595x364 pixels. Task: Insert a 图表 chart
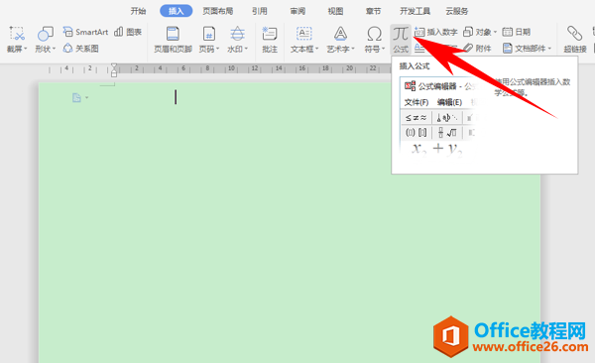128,32
